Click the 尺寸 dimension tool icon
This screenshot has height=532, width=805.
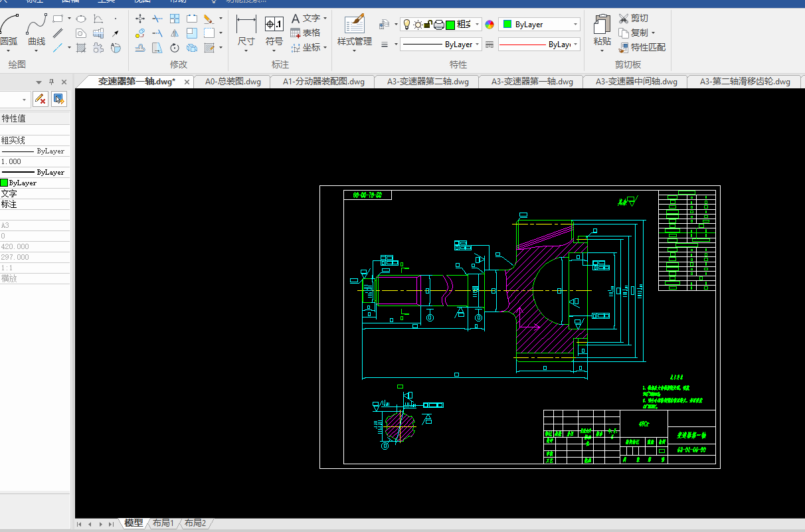(246, 25)
